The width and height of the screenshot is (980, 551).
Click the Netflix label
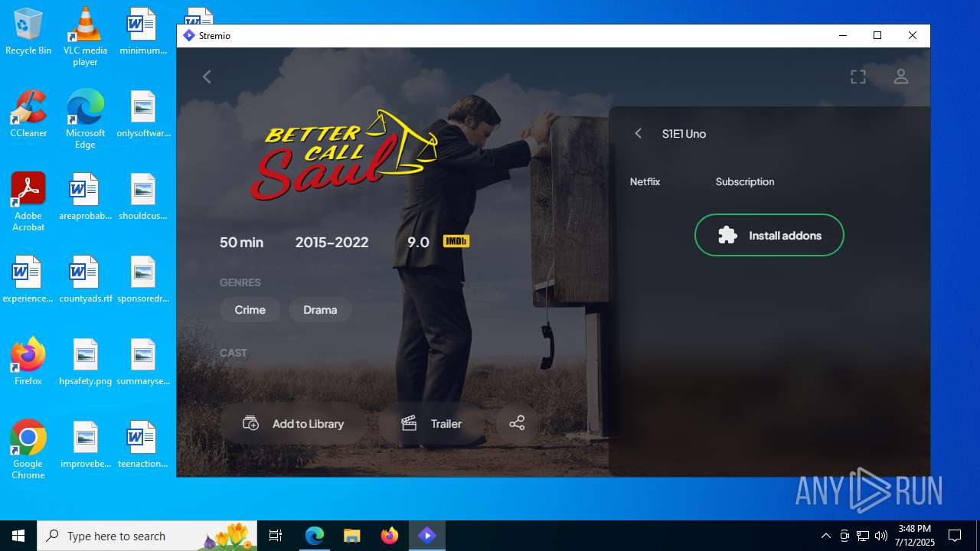645,181
